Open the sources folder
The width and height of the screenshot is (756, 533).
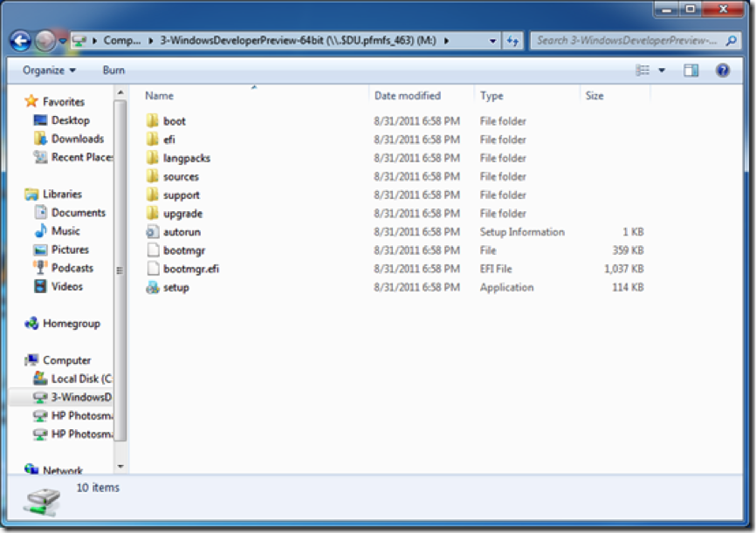[180, 176]
